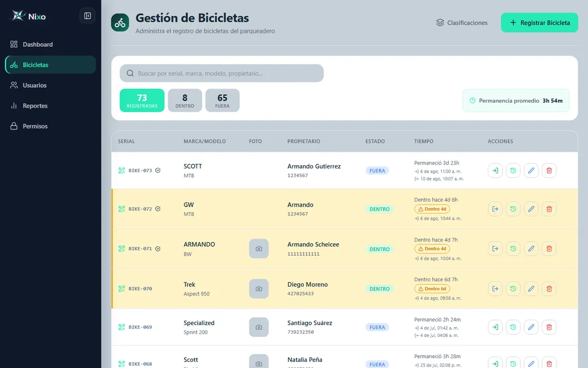Filter by 65 Fuera
The image size is (588, 368).
point(222,100)
